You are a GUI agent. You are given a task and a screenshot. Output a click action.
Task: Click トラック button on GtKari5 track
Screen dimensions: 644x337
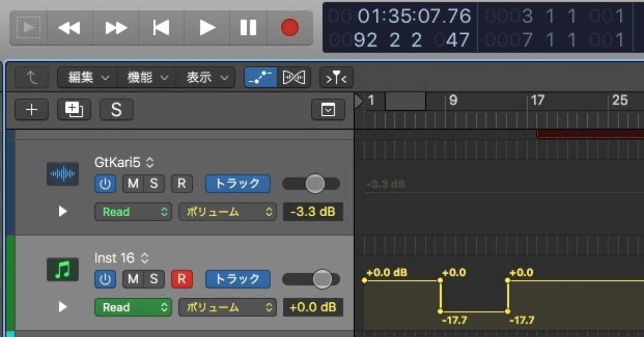pyautogui.click(x=237, y=184)
